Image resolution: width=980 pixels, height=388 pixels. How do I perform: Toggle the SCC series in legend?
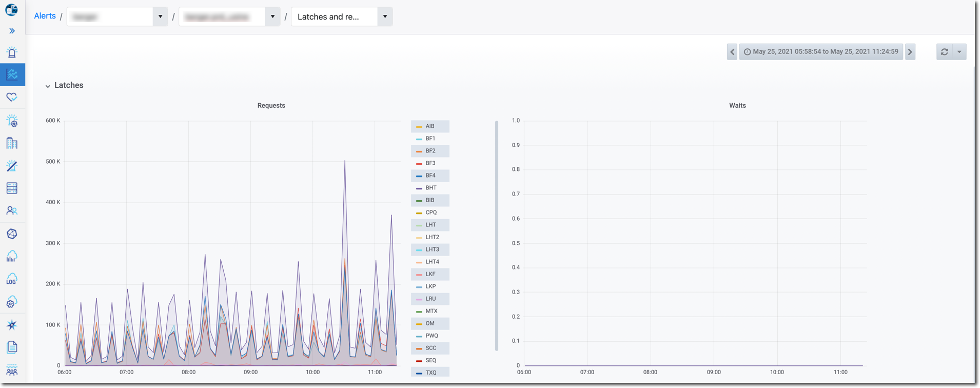pos(430,348)
